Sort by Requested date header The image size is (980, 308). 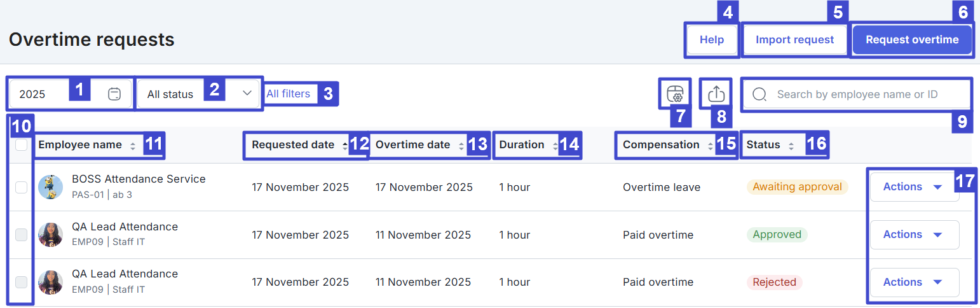[293, 145]
